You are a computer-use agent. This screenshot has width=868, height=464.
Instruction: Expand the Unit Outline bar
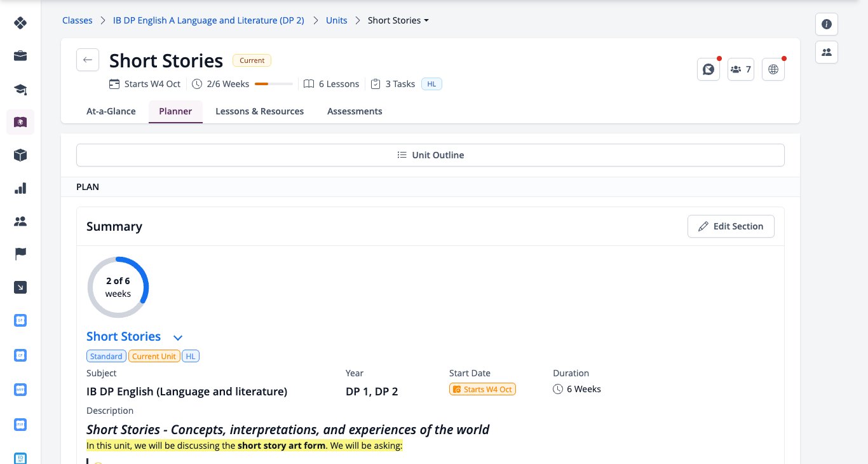point(430,155)
